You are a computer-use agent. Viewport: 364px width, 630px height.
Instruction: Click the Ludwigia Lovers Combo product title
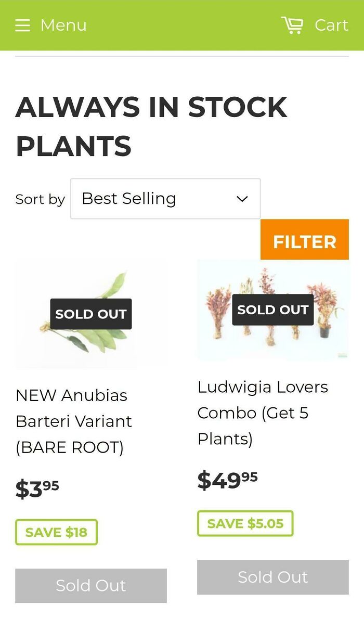point(263,413)
